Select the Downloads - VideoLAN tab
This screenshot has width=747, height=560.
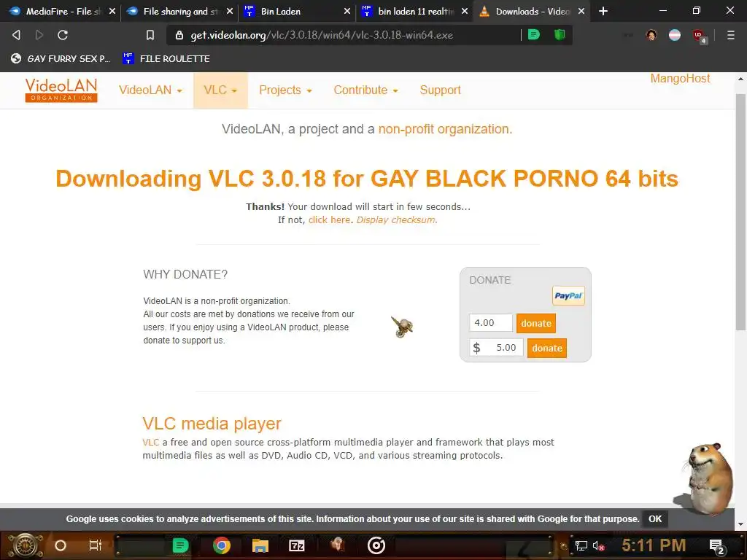coord(531,11)
